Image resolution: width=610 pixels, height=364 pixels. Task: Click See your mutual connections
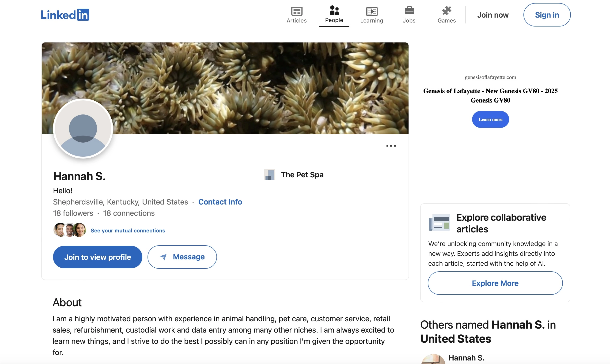[128, 231]
